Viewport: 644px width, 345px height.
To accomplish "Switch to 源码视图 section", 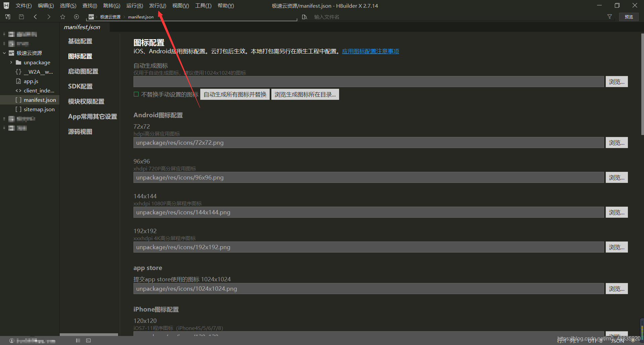I will [x=80, y=132].
